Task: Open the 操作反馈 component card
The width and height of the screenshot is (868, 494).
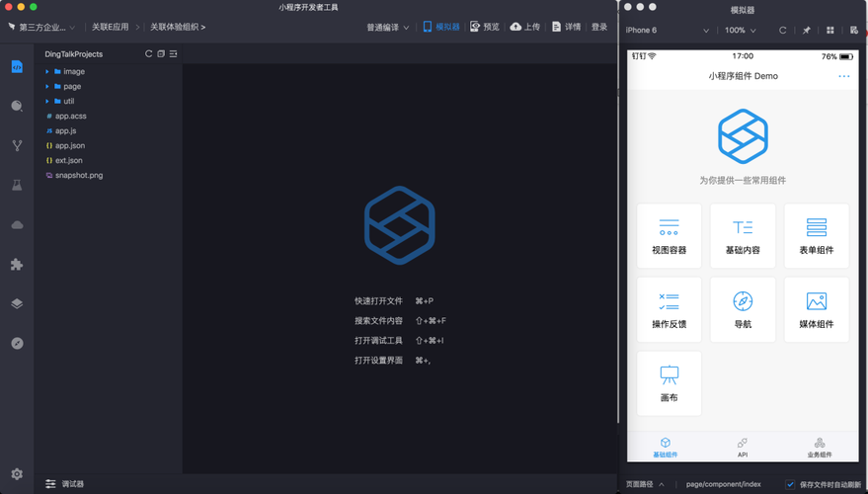Action: point(670,309)
